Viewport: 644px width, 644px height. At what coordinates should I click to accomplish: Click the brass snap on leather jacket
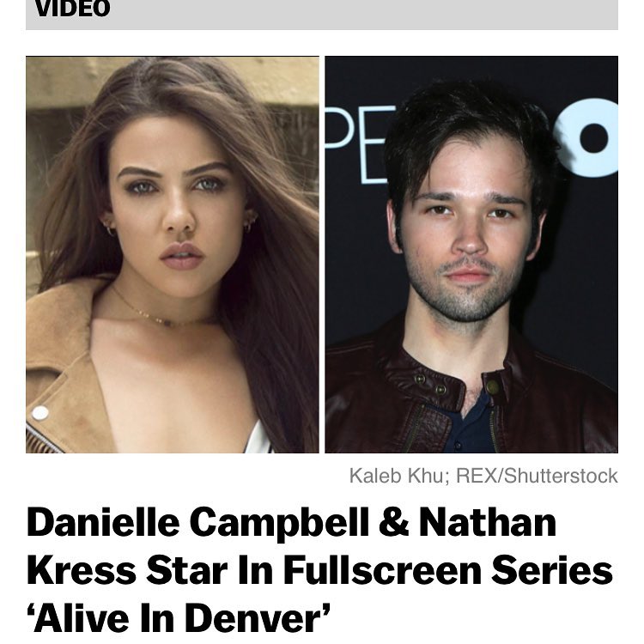(492, 386)
